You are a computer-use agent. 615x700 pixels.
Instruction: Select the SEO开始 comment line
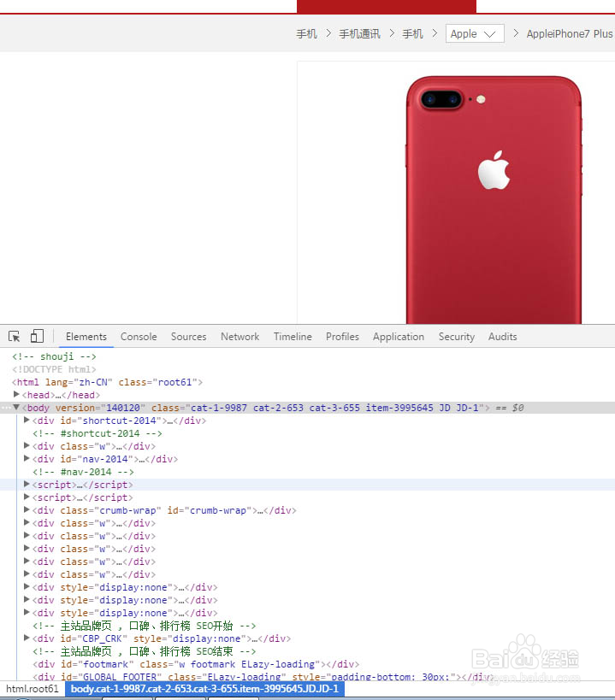pyautogui.click(x=145, y=626)
